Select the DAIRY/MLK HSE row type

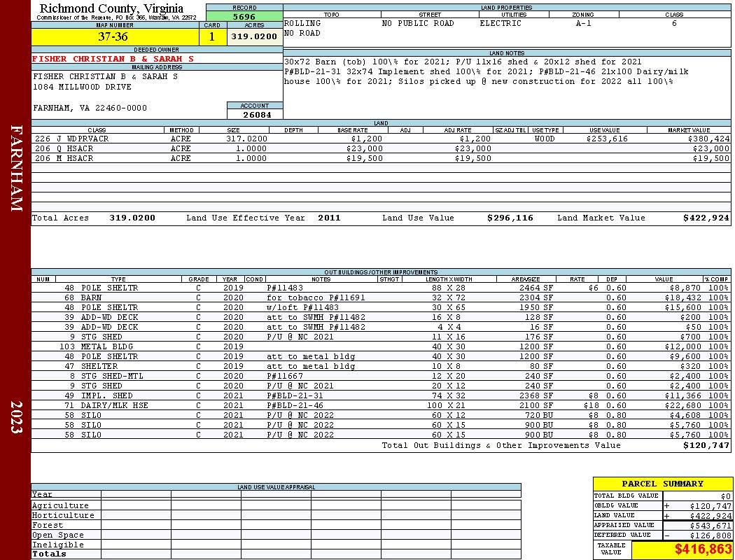point(114,405)
